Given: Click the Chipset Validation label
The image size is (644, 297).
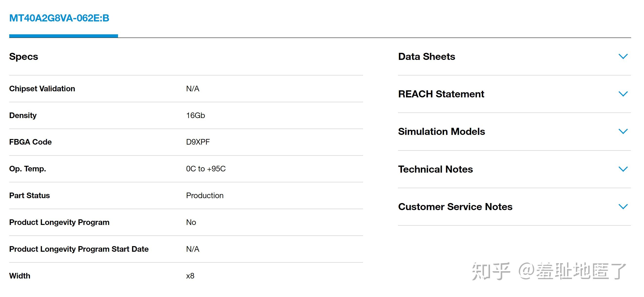Looking at the screenshot, I should (x=42, y=89).
